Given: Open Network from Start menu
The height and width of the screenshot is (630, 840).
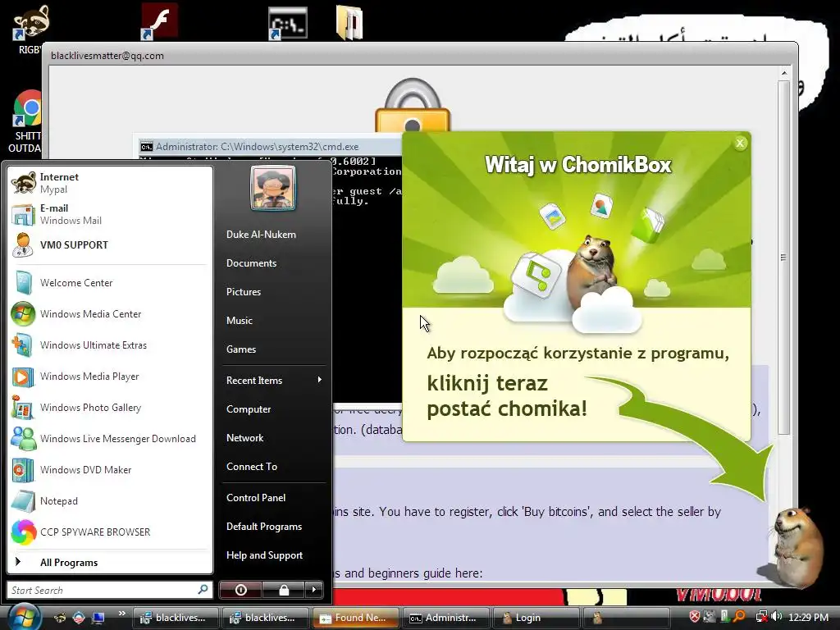Looking at the screenshot, I should tap(244, 438).
